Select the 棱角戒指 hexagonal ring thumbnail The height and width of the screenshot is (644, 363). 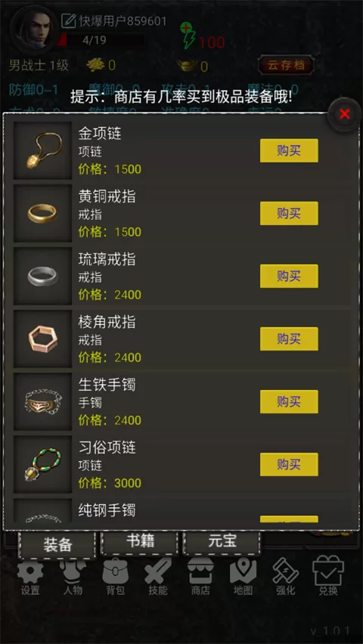(x=43, y=339)
